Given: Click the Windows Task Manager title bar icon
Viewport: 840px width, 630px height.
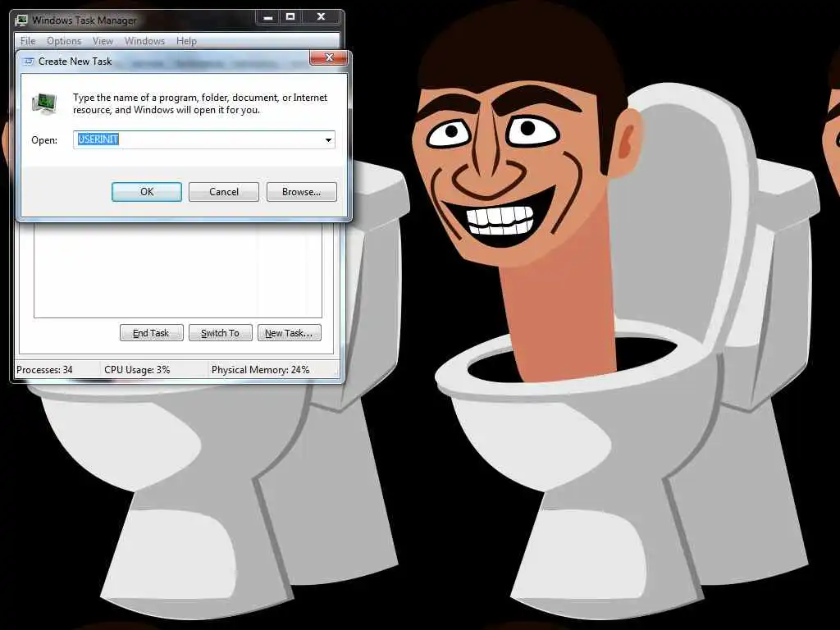Looking at the screenshot, I should click(x=21, y=21).
